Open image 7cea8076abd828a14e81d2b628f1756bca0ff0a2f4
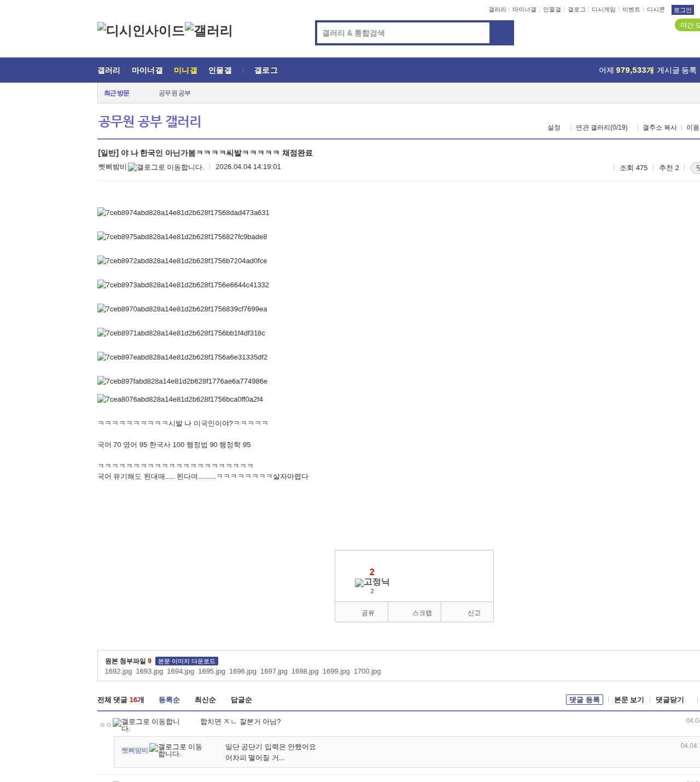 [x=180, y=399]
